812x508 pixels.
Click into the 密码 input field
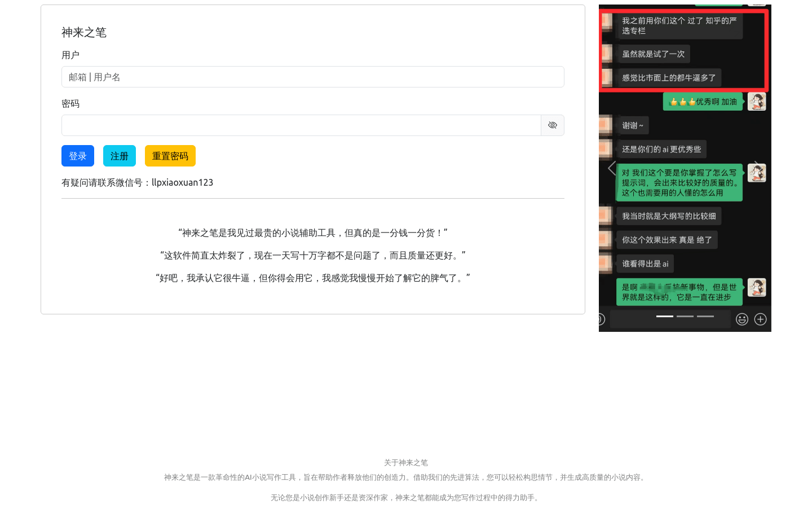pyautogui.click(x=301, y=125)
